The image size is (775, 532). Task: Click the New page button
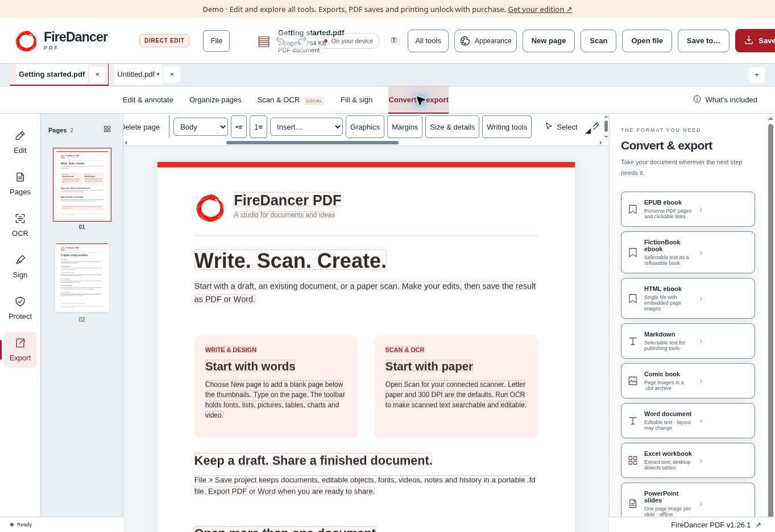point(549,41)
